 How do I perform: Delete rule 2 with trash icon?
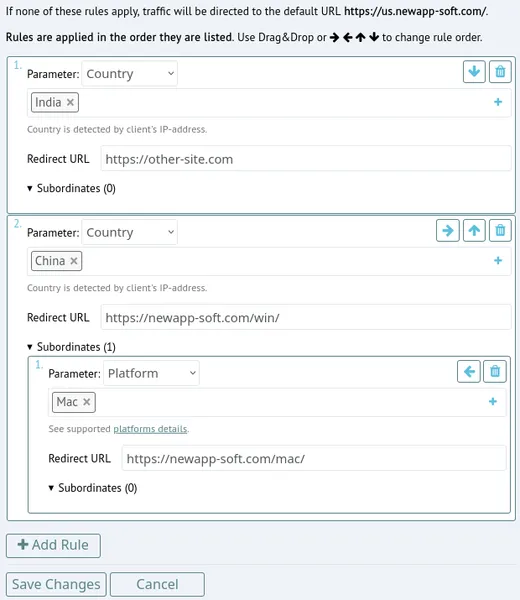[500, 230]
